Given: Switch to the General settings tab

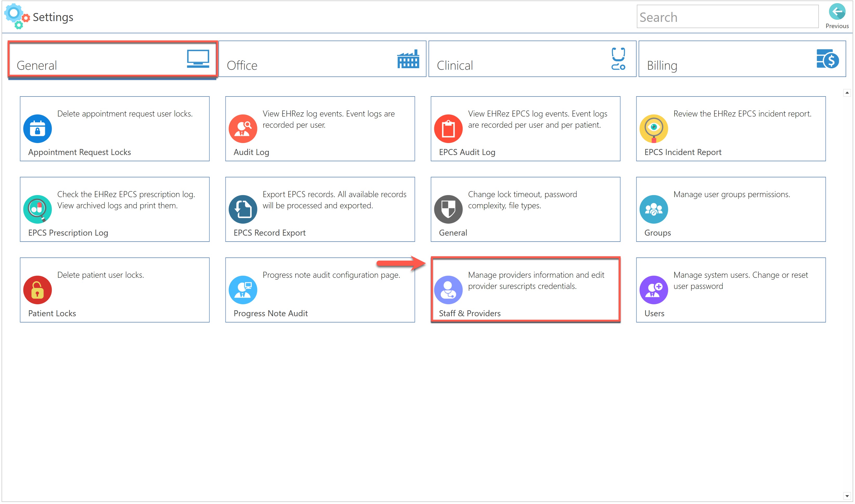Looking at the screenshot, I should [112, 59].
